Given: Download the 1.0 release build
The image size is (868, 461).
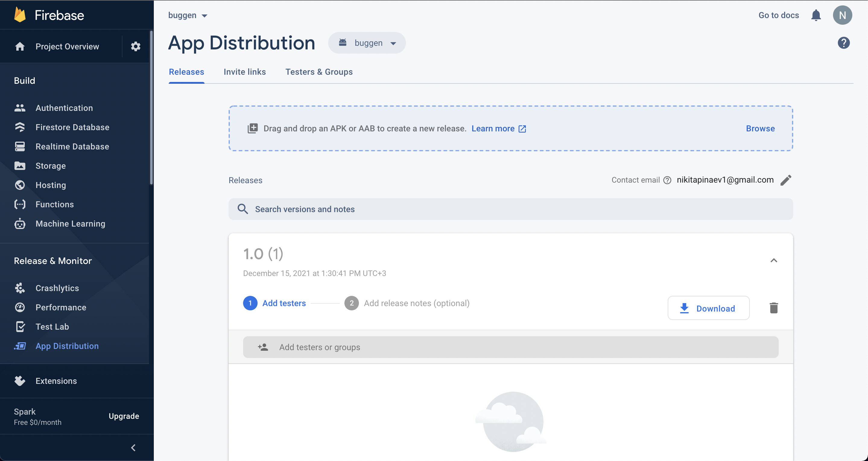Looking at the screenshot, I should click(x=709, y=308).
